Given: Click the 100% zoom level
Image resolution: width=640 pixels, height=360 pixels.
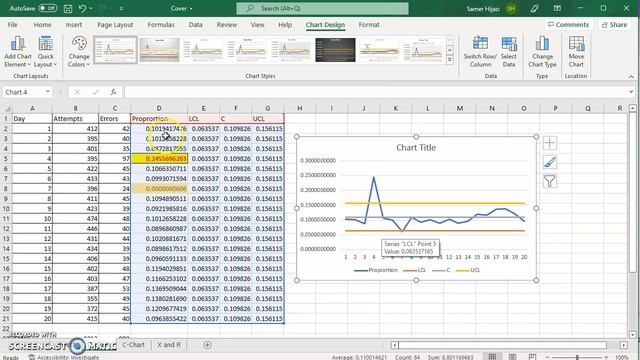Looking at the screenshot, I should coord(622,357).
